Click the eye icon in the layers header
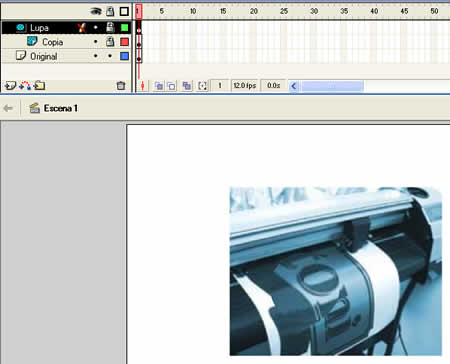Image resolution: width=450 pixels, height=364 pixels. [x=96, y=12]
